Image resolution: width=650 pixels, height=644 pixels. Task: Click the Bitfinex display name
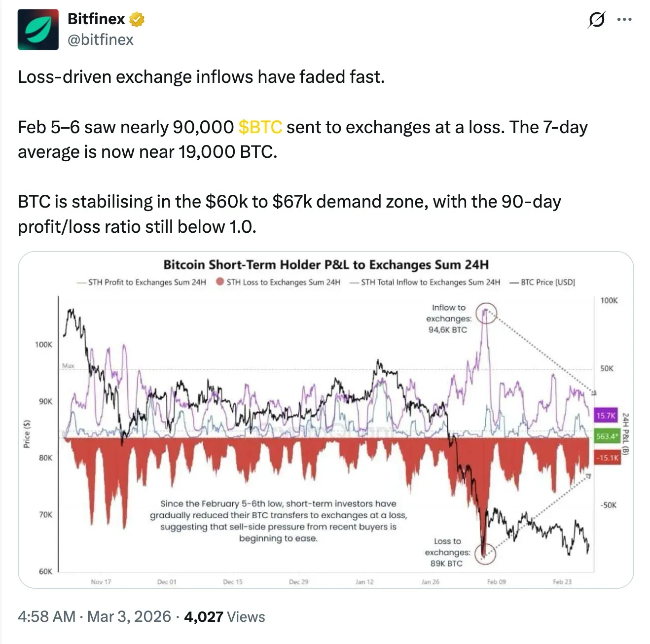coord(96,19)
